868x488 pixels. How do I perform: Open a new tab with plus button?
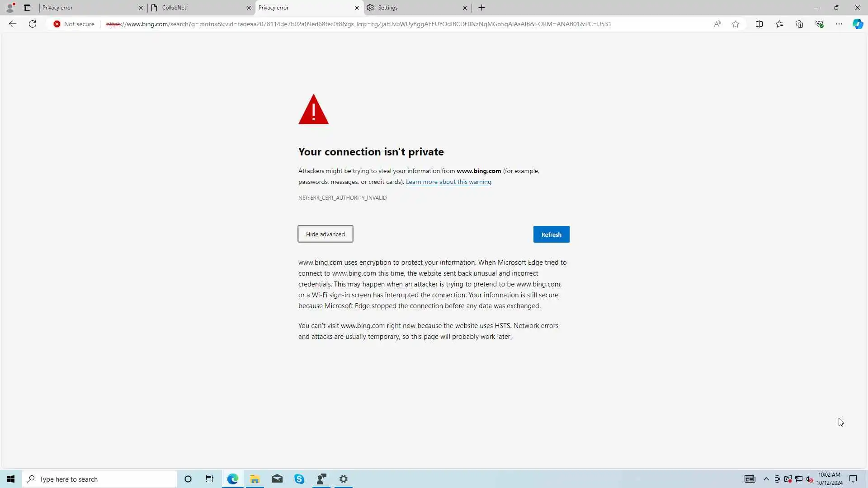pyautogui.click(x=481, y=8)
